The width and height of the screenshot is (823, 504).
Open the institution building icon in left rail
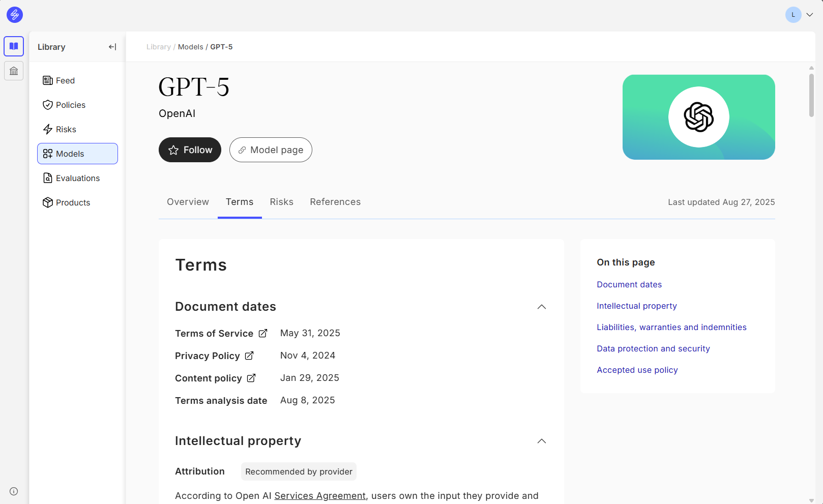click(x=14, y=71)
